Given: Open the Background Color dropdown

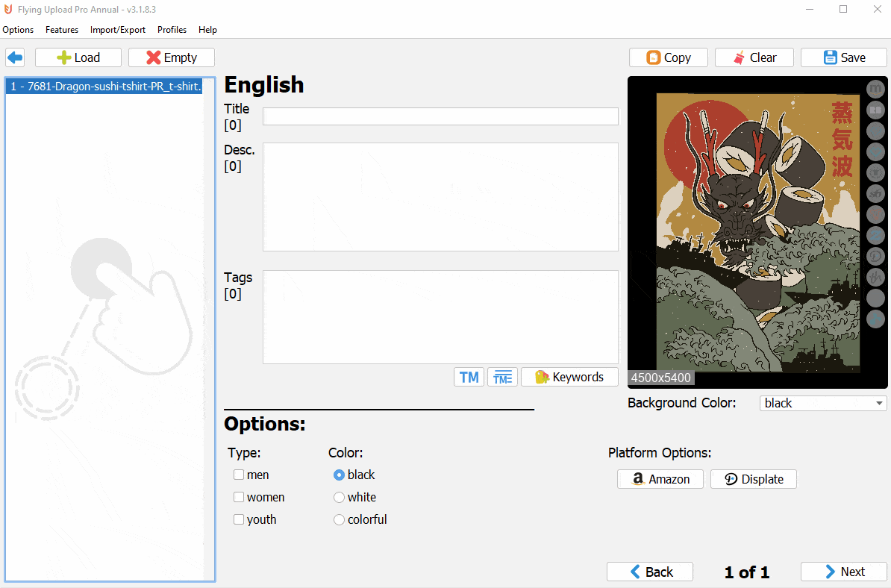Looking at the screenshot, I should (823, 404).
